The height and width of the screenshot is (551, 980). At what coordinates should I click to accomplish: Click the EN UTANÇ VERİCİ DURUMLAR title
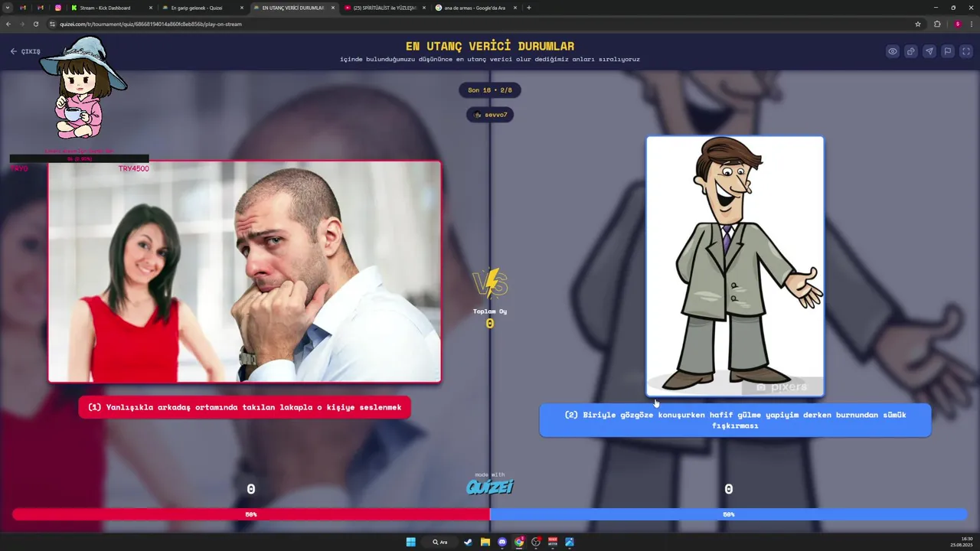pyautogui.click(x=490, y=46)
